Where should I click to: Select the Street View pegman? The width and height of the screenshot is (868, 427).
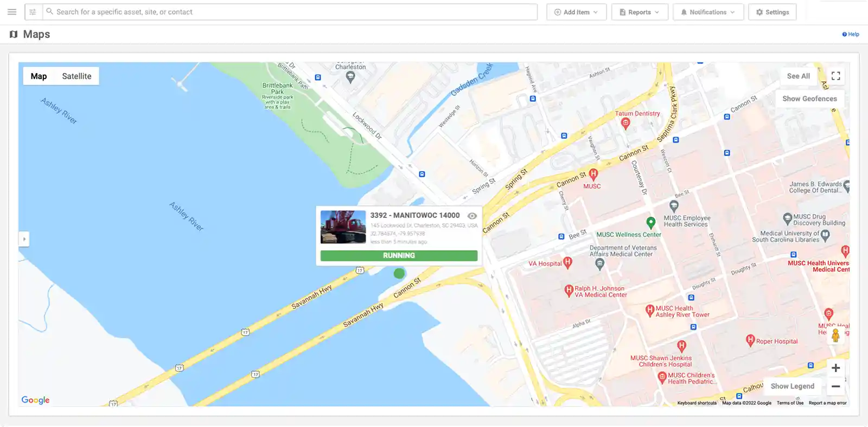(835, 335)
